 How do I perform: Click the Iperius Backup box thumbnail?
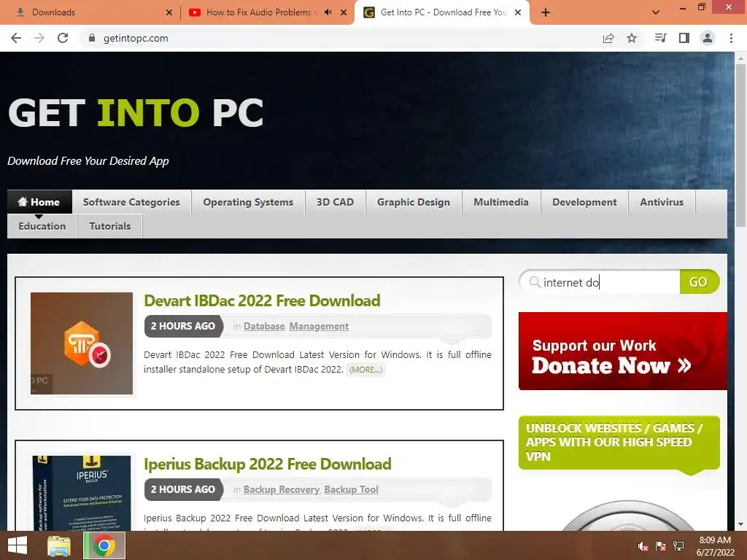coord(82,493)
